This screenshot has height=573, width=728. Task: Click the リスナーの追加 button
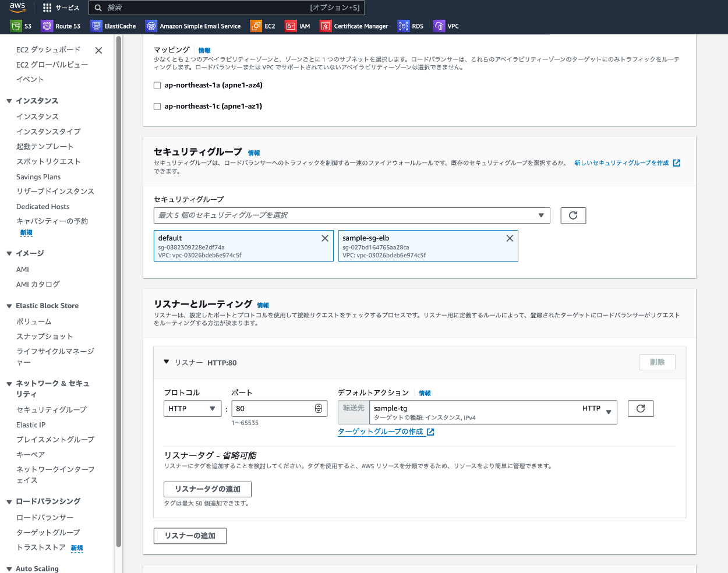point(190,536)
